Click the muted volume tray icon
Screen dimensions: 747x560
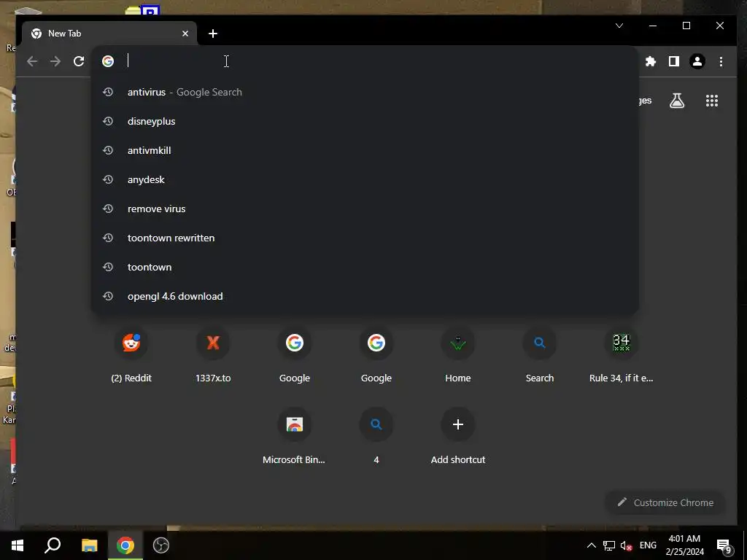click(626, 545)
